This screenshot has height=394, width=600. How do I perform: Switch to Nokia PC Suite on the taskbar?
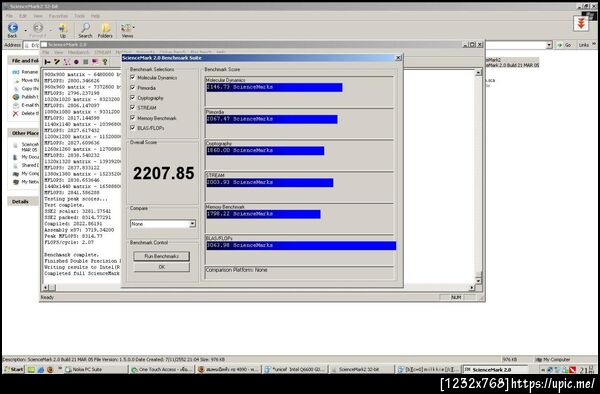pos(95,370)
